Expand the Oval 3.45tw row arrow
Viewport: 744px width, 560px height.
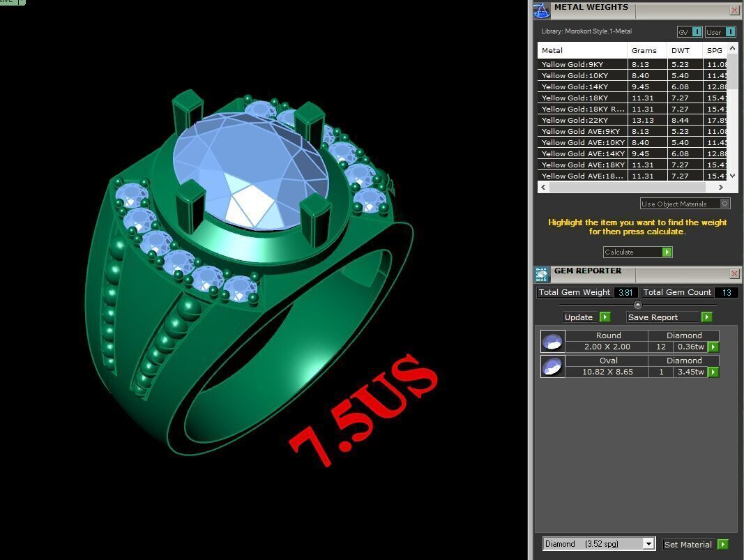pos(713,372)
